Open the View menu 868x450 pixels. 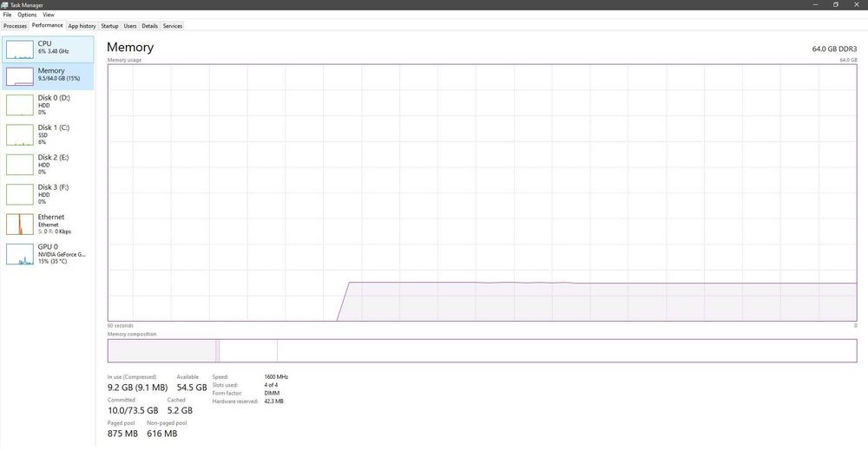pyautogui.click(x=49, y=15)
